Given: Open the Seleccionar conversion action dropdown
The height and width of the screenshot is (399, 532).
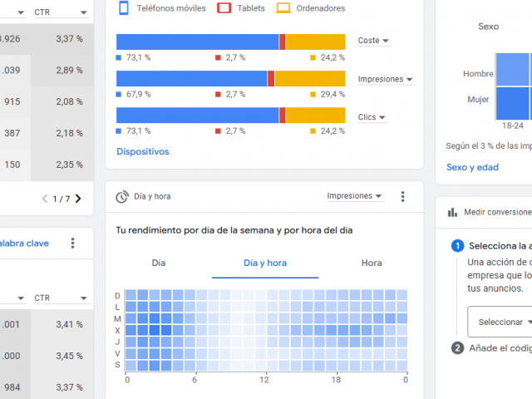Looking at the screenshot, I should [x=501, y=322].
